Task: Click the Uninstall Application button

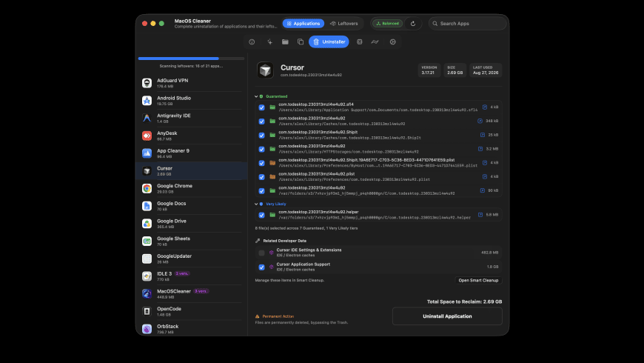Action: click(447, 316)
